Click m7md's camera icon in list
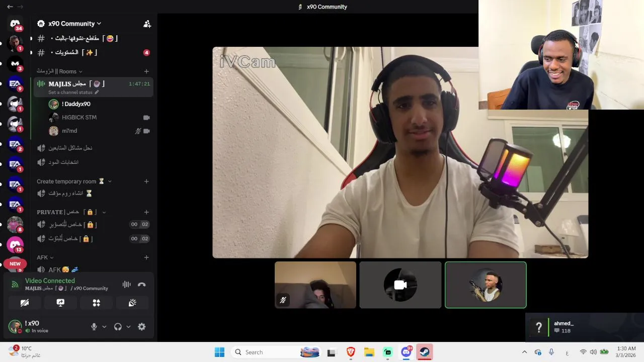Image resolution: width=644 pixels, height=362 pixels. tap(146, 131)
